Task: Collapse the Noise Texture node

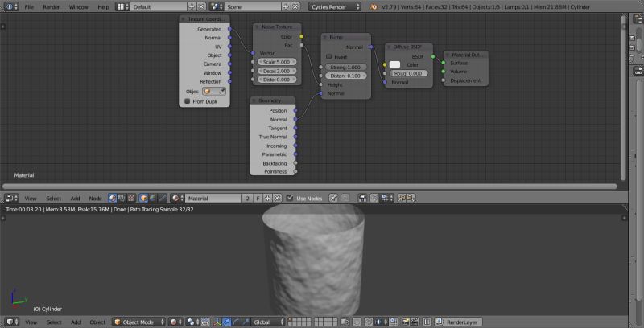Action: [x=257, y=27]
